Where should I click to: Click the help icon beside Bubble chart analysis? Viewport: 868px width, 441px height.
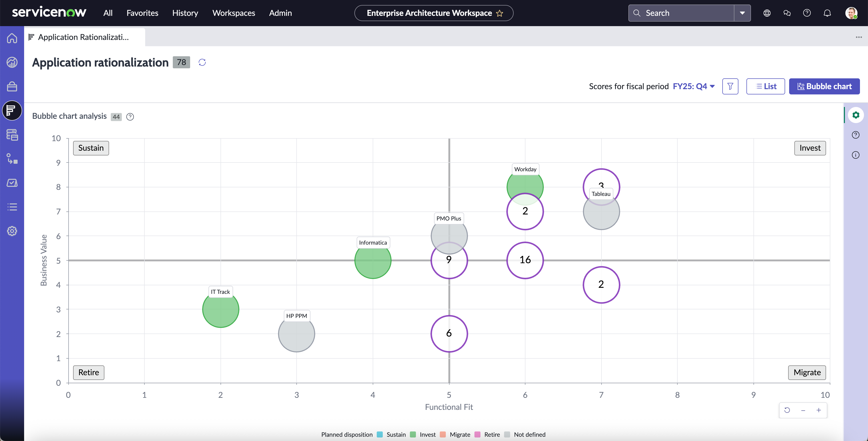(130, 117)
